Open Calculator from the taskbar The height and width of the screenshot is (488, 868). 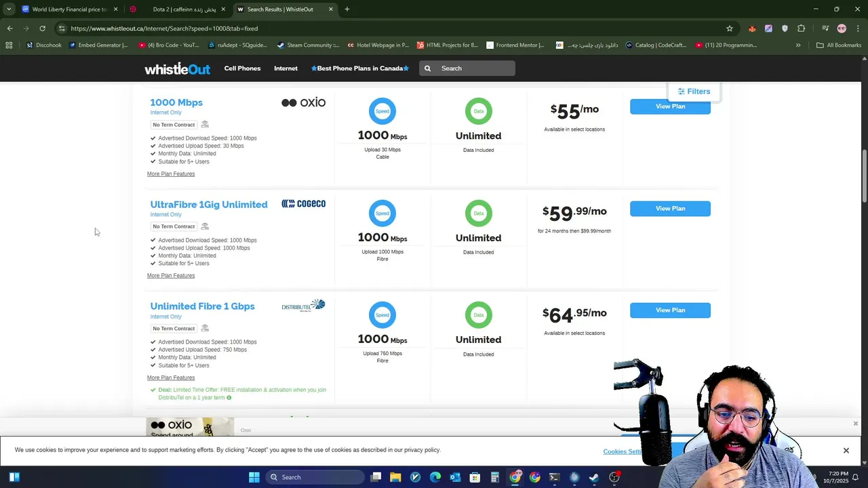point(495,477)
